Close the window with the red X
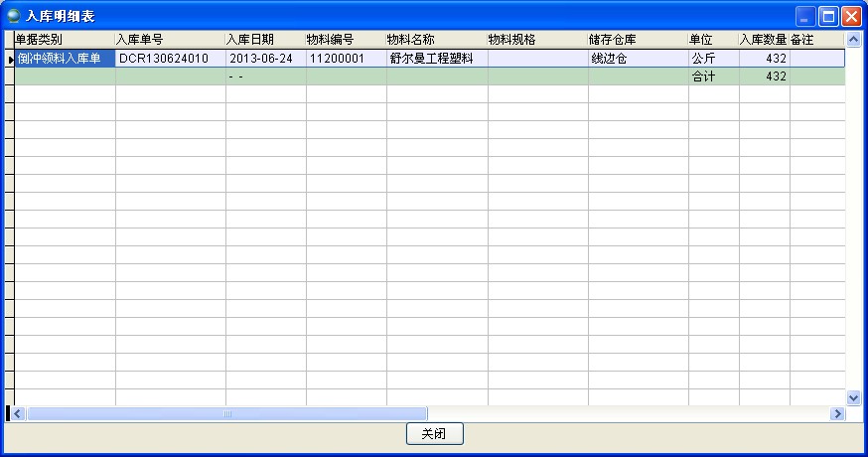868x457 pixels. point(851,16)
